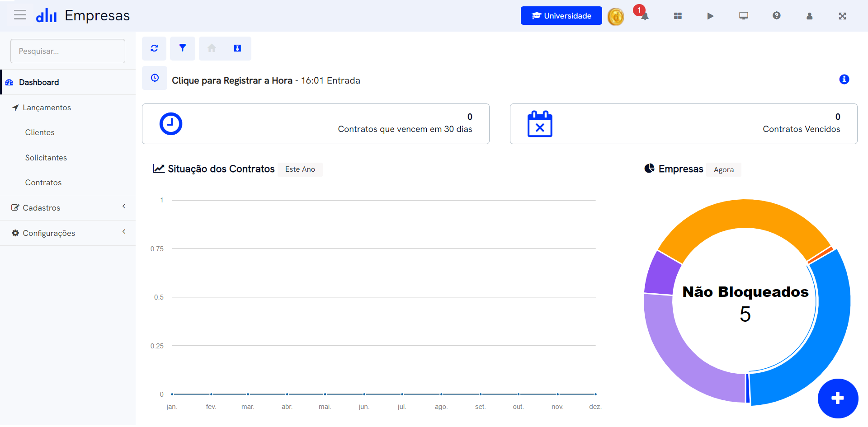The height and width of the screenshot is (427, 868).
Task: Toggle the work tie view mode
Action: click(237, 48)
